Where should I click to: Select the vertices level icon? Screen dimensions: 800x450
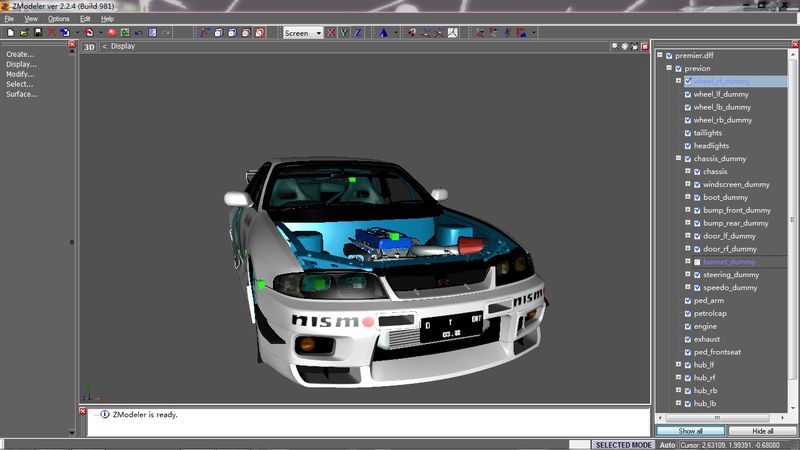pyautogui.click(x=205, y=33)
